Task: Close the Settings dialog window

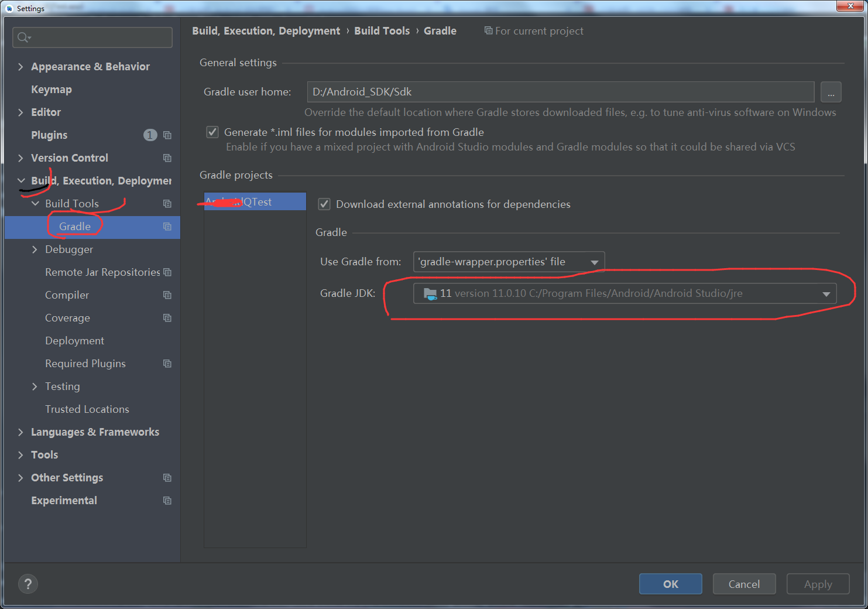Action: [850, 6]
